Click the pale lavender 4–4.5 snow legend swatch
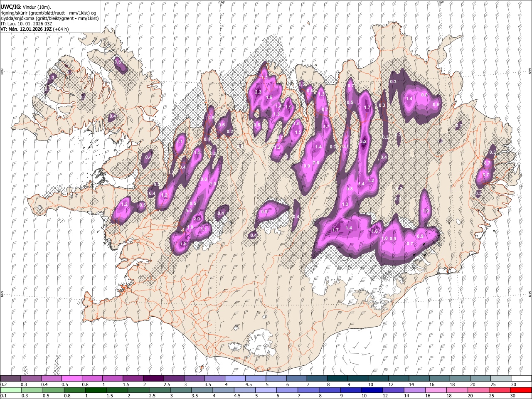Image resolution: width=532 pixels, height=399 pixels. pyautogui.click(x=235, y=379)
